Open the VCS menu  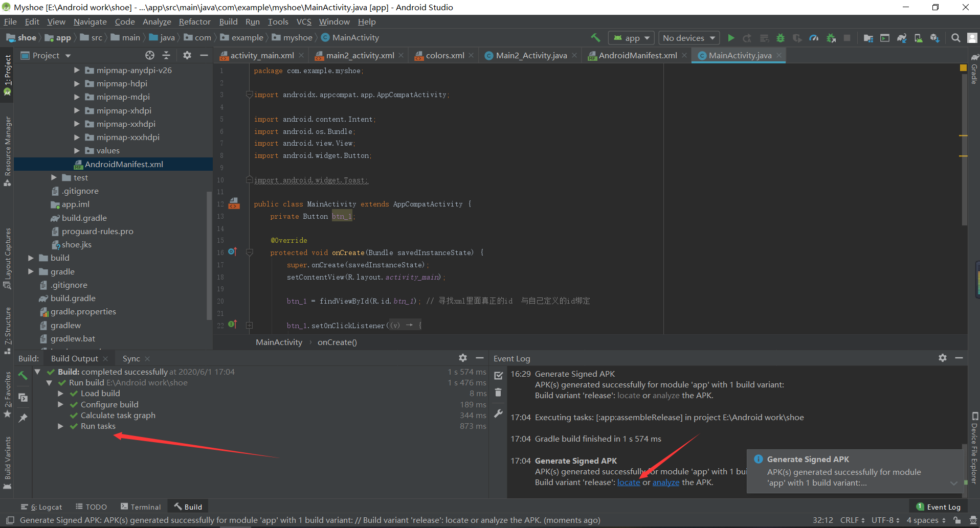tap(304, 21)
